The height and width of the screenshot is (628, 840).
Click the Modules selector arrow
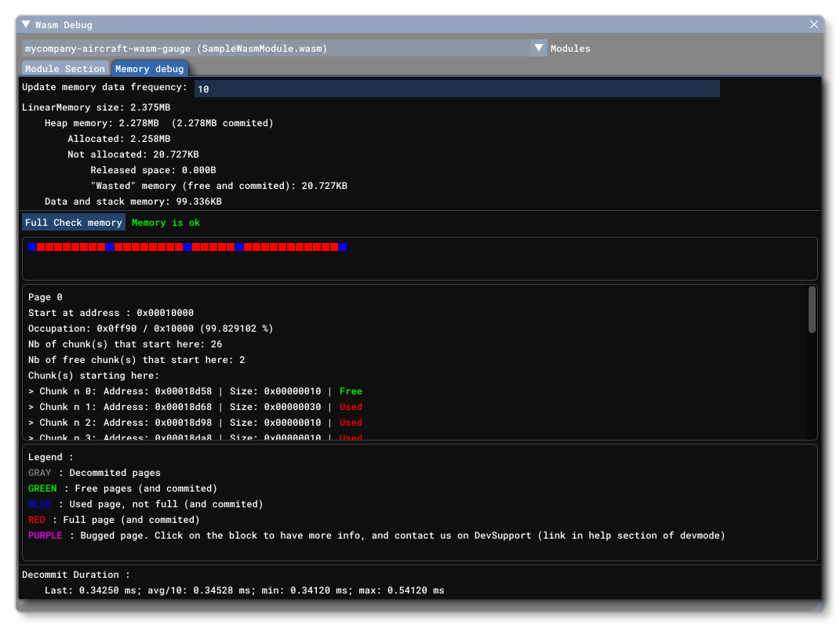point(539,48)
